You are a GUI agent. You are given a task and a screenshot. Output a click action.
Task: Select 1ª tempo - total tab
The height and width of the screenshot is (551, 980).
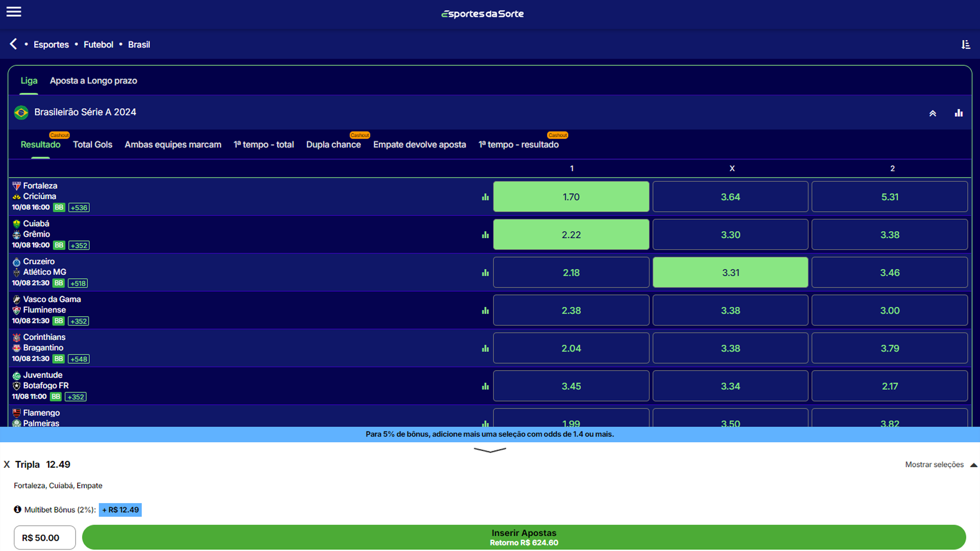click(264, 144)
